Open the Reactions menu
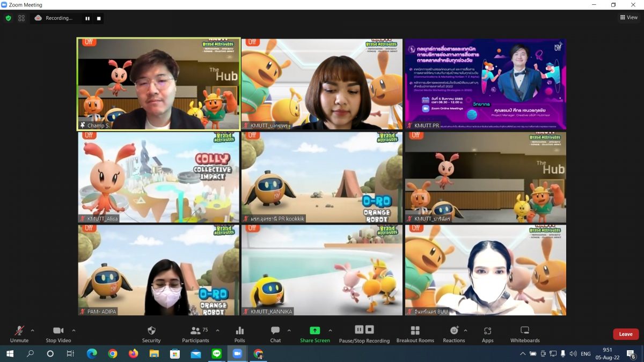 pos(454,334)
